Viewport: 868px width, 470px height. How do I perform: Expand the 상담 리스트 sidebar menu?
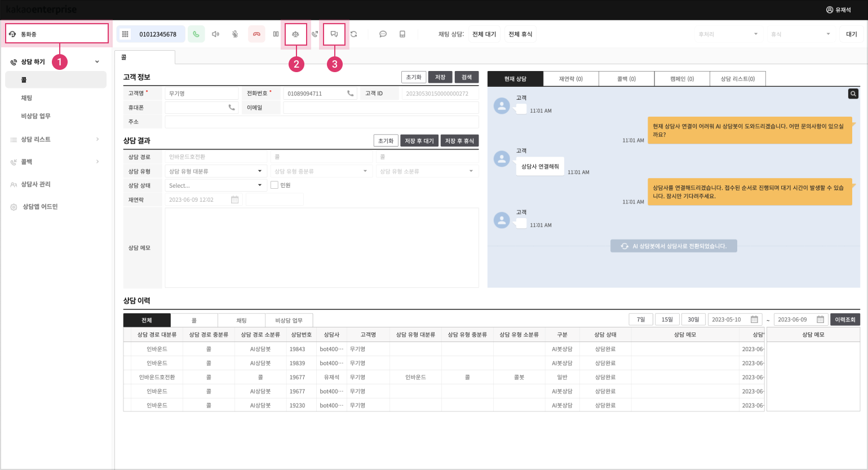pos(97,139)
